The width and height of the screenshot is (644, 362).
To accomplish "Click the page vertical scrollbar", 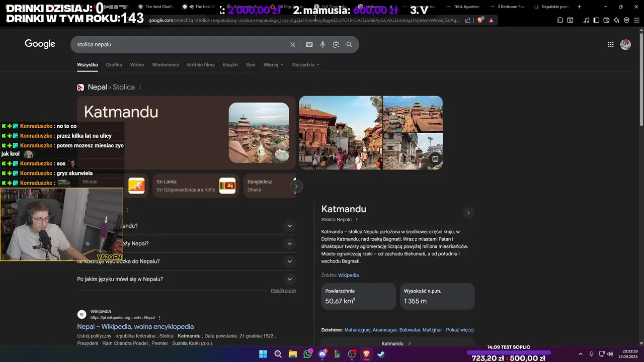I will 641,80.
